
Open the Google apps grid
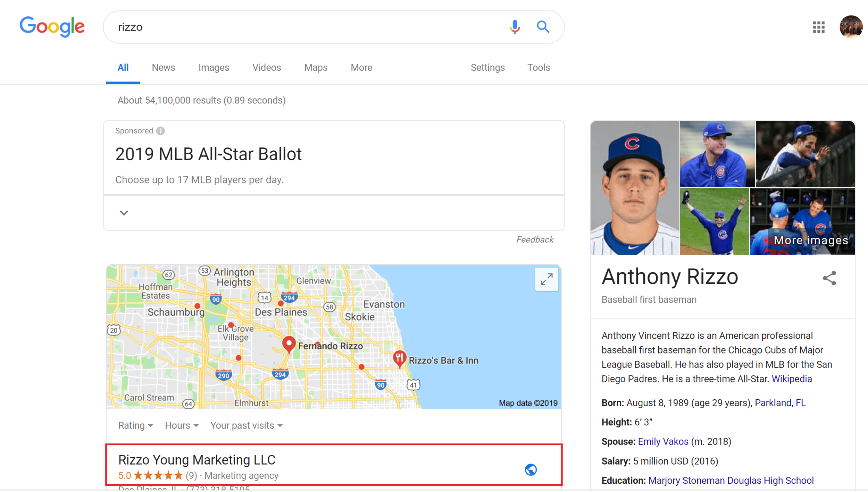818,27
